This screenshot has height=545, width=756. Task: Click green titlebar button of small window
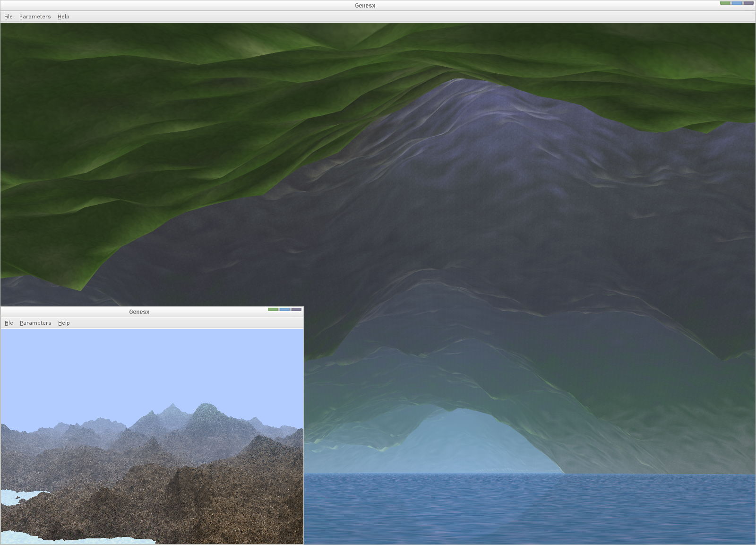pyautogui.click(x=273, y=310)
